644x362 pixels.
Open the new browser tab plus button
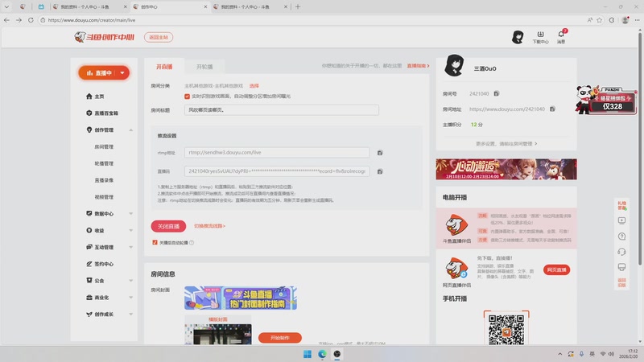click(x=298, y=6)
